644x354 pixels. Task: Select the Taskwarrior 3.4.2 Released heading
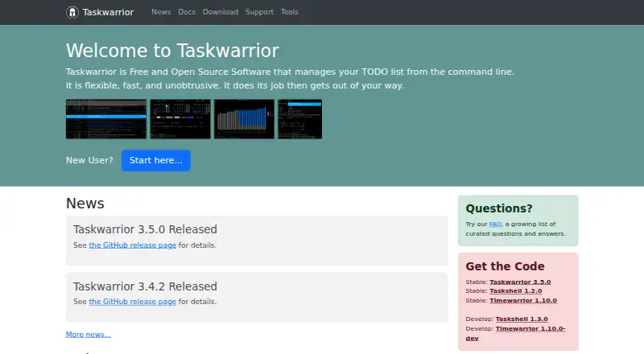(145, 286)
